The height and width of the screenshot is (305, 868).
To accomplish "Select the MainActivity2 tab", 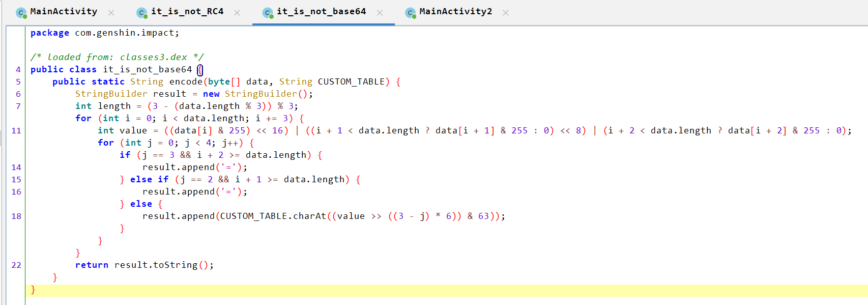I will [455, 12].
